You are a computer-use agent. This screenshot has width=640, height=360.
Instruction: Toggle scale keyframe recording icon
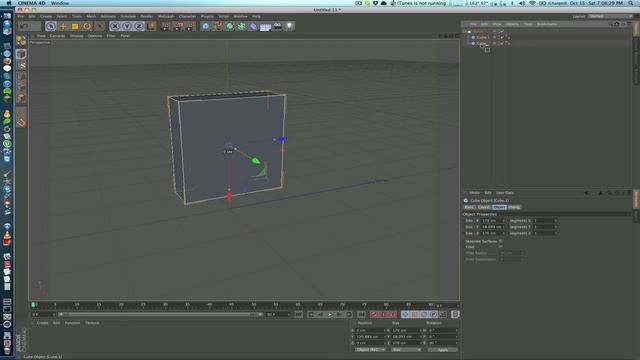tap(415, 314)
